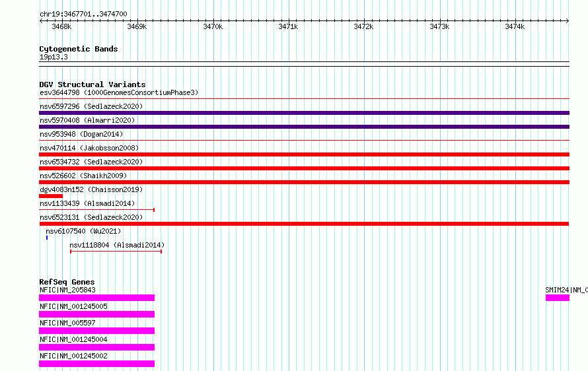Select the nsv1133439 thin red line

coord(96,210)
